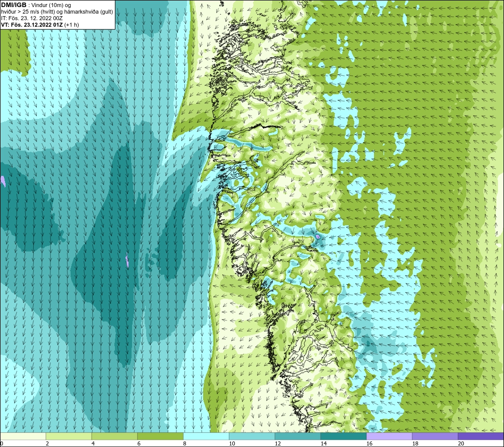Image resolution: width=504 pixels, height=447 pixels.
Task: Click the legend value '6'
Action: [x=139, y=444]
